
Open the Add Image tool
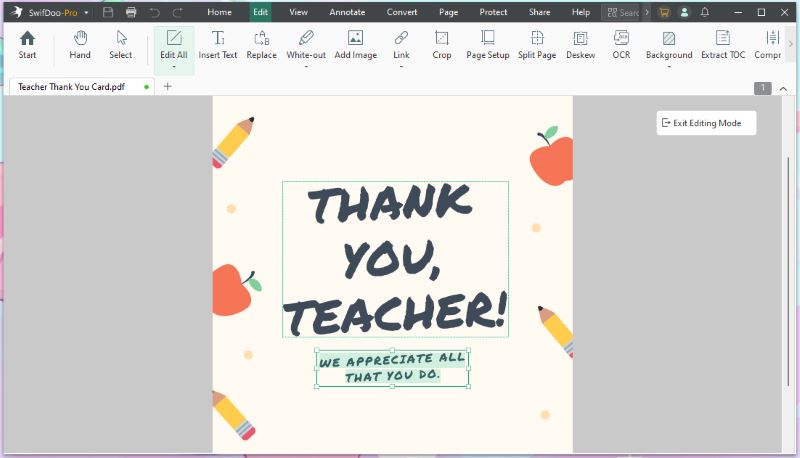pos(355,44)
